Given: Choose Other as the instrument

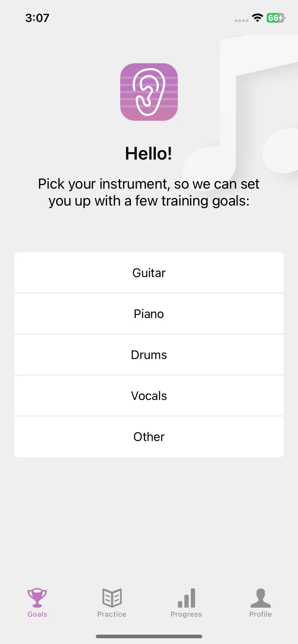Looking at the screenshot, I should [149, 437].
